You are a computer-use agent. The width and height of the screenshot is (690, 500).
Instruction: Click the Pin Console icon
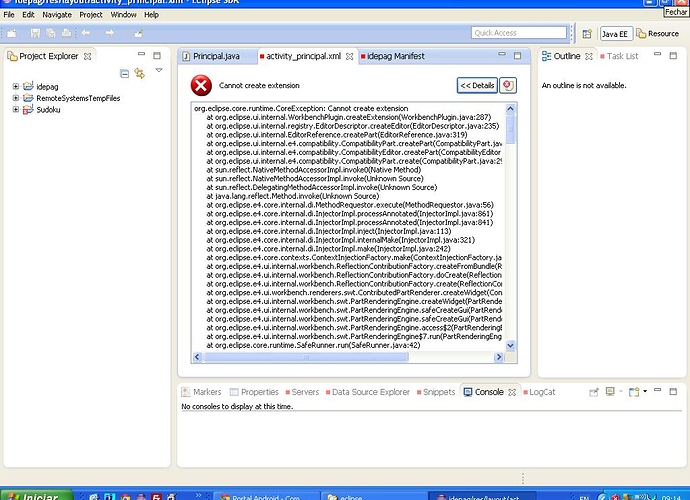(x=594, y=392)
